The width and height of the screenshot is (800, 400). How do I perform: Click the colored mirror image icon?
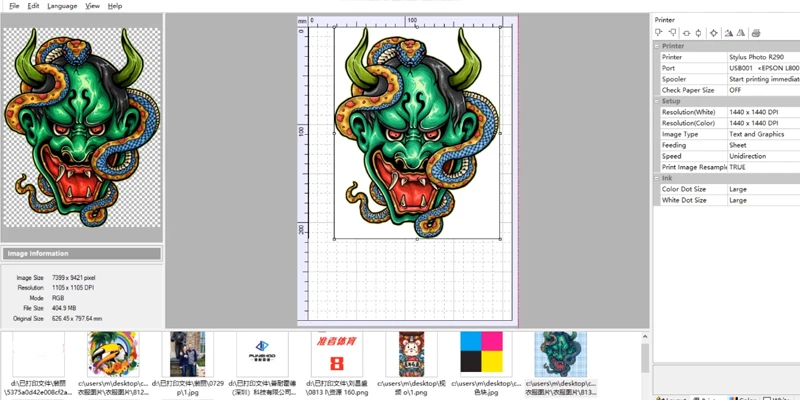coord(729,33)
